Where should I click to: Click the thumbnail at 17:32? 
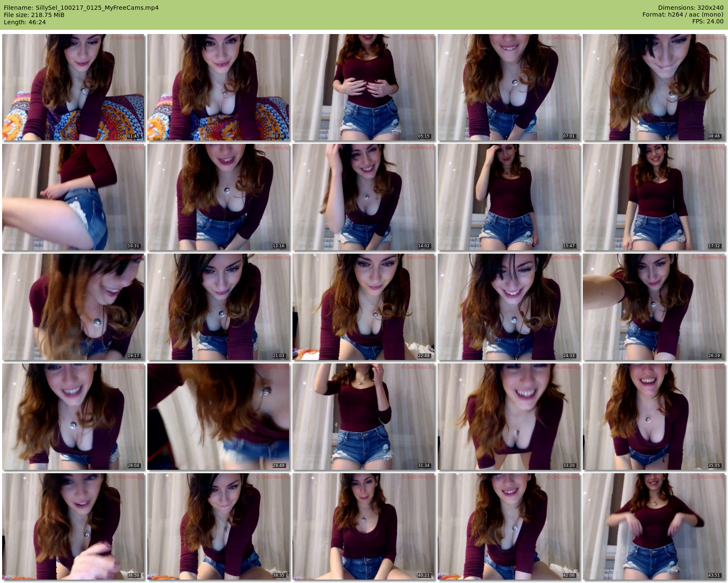tap(654, 197)
